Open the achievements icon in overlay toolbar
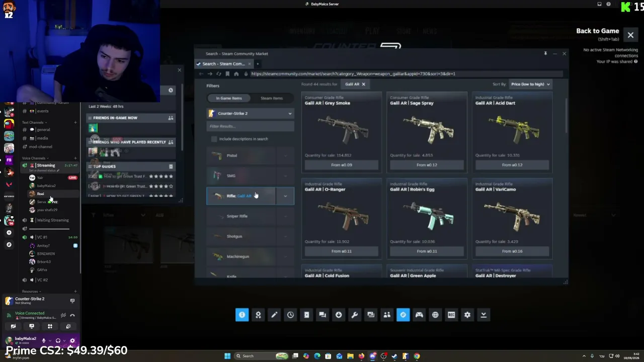The width and height of the screenshot is (644, 362). 258,315
